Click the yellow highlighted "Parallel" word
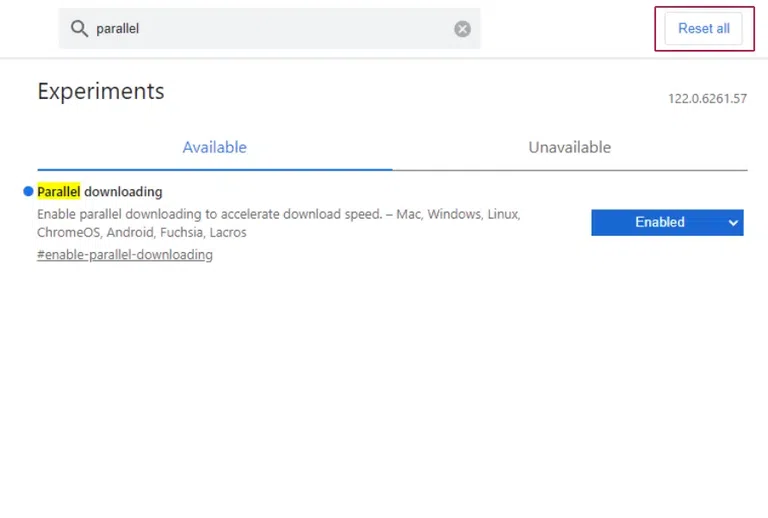 (x=58, y=191)
